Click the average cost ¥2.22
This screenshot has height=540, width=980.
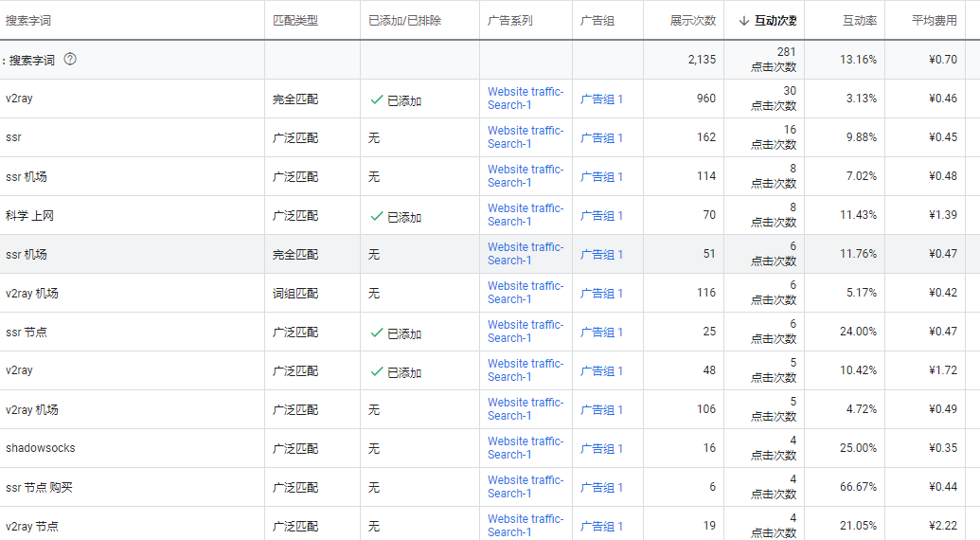(x=943, y=525)
